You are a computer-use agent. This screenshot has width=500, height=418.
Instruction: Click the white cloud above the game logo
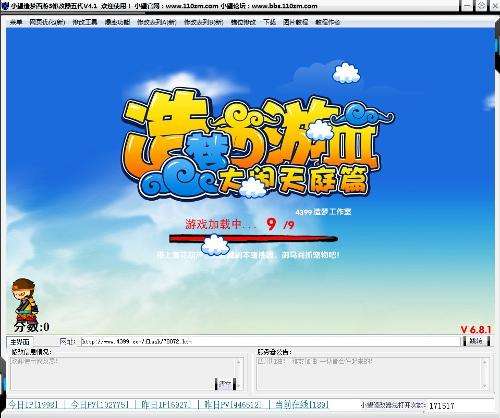tap(346, 73)
